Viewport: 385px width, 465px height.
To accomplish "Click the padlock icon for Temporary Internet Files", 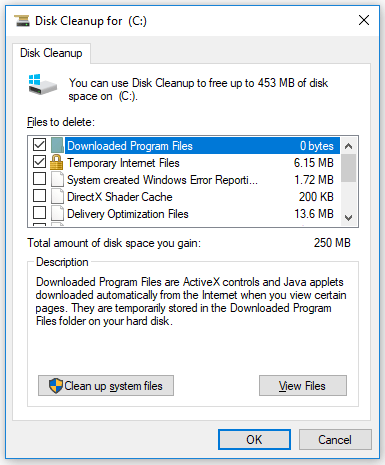I will click(56, 162).
